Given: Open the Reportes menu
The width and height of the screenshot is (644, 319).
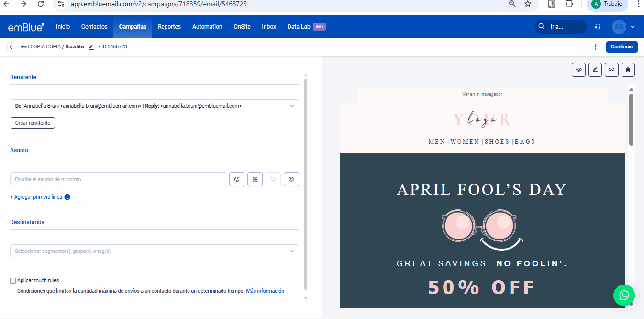Looking at the screenshot, I should tap(169, 27).
